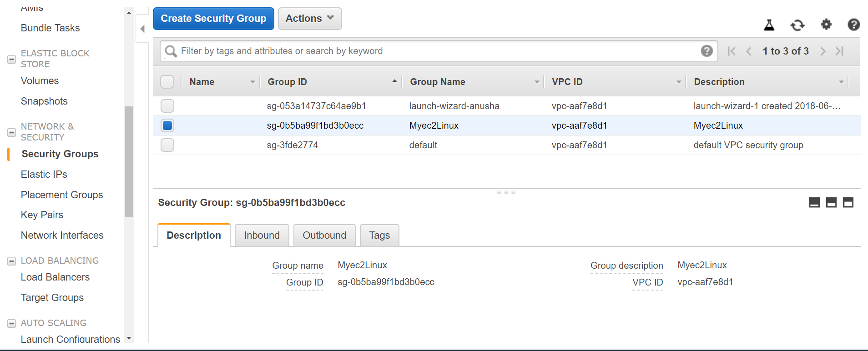
Task: Uncheck the Myec2Linux security group checkbox
Action: [x=167, y=125]
